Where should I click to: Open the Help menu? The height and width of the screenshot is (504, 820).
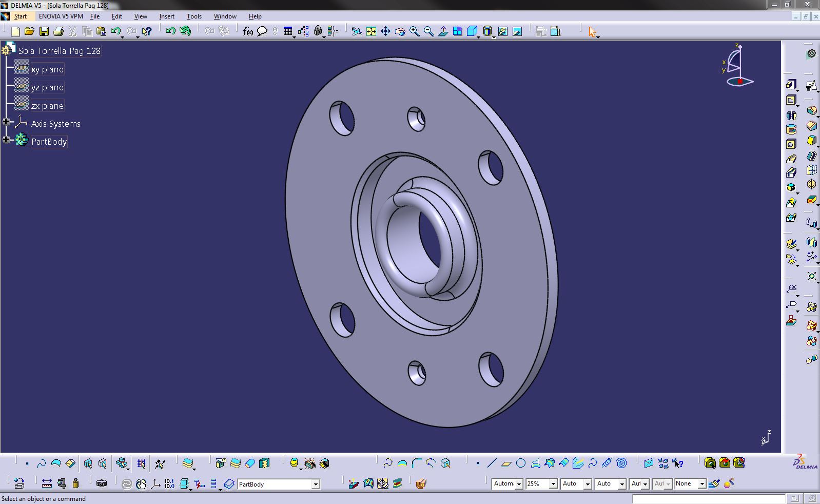(255, 16)
